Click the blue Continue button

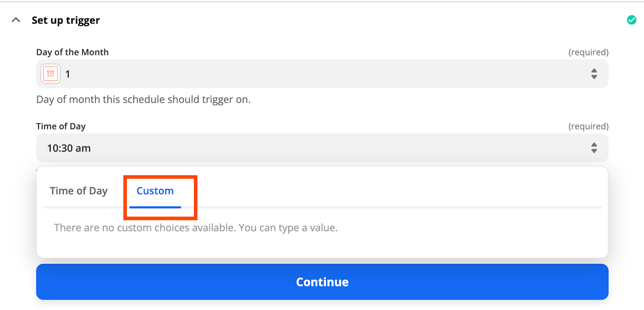pos(322,282)
